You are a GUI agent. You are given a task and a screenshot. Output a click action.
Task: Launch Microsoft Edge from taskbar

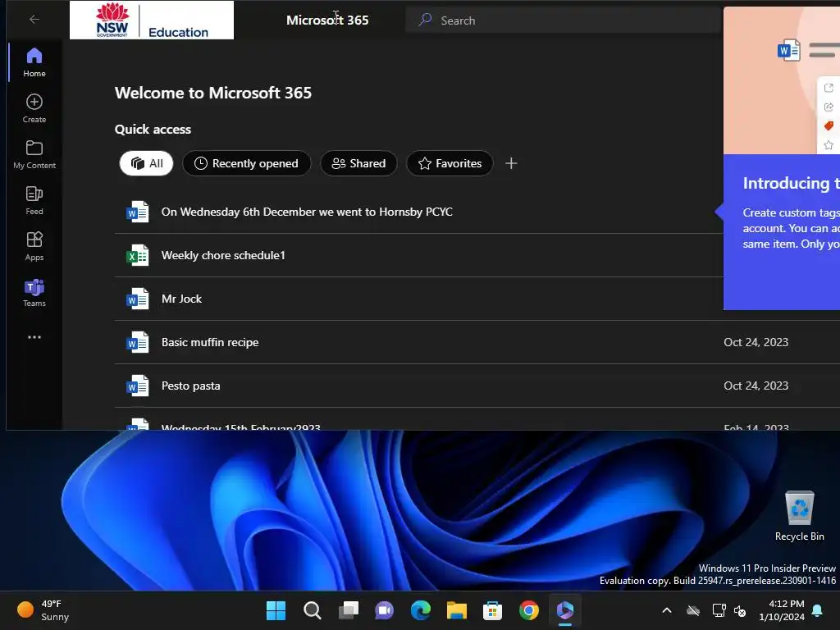pos(421,610)
